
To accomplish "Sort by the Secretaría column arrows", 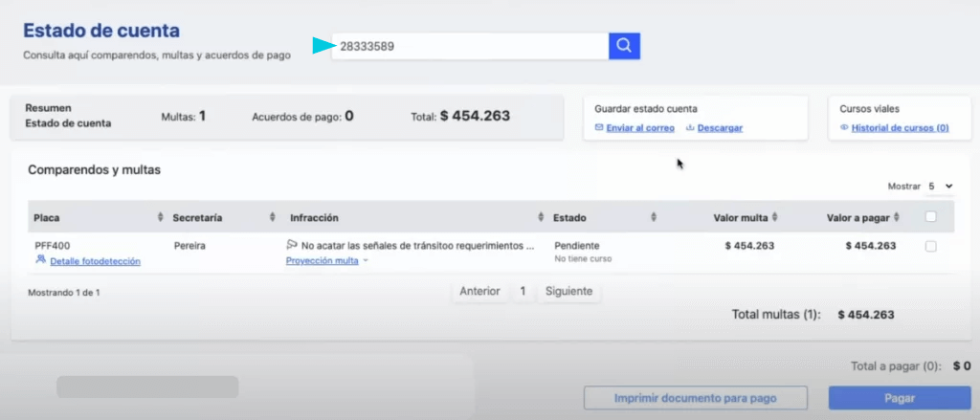I will tap(272, 217).
